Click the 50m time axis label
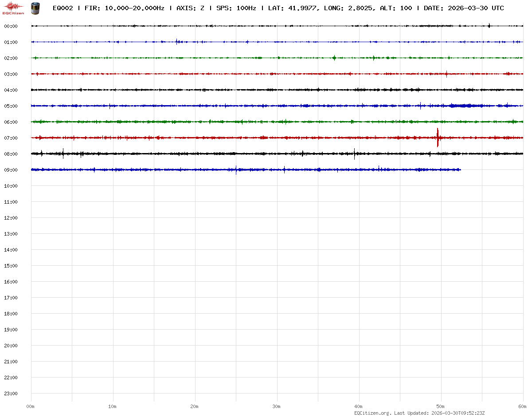The width and height of the screenshot is (532, 417). (x=441, y=406)
